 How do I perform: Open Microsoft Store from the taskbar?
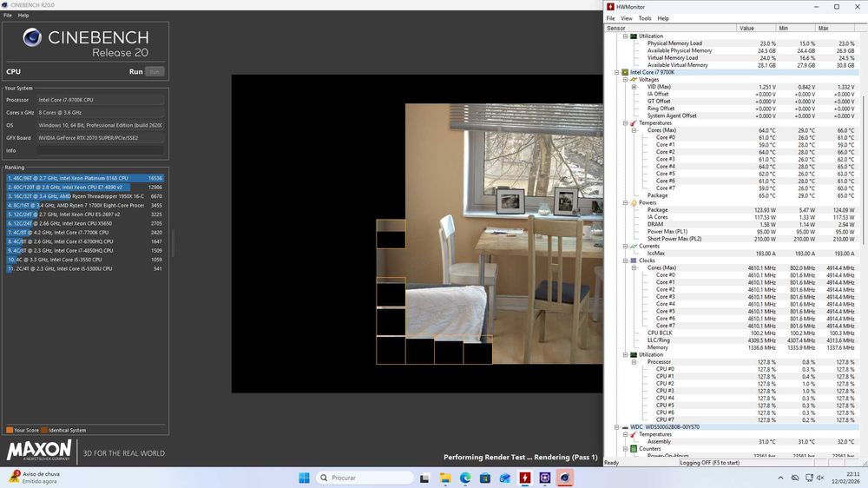(x=485, y=478)
